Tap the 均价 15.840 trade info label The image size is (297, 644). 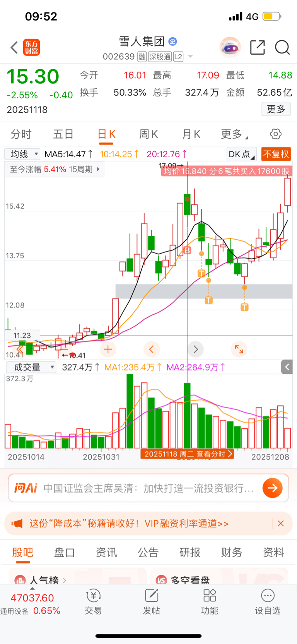[x=226, y=171]
